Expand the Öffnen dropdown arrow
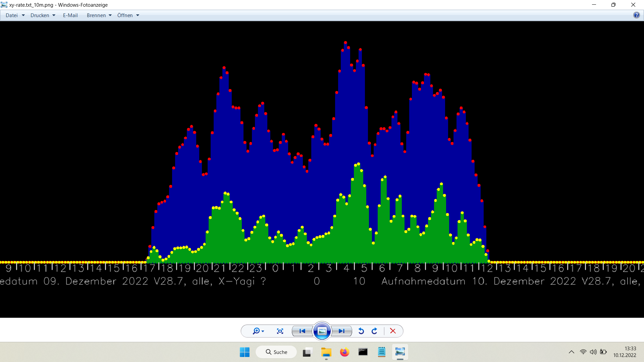 tap(138, 15)
